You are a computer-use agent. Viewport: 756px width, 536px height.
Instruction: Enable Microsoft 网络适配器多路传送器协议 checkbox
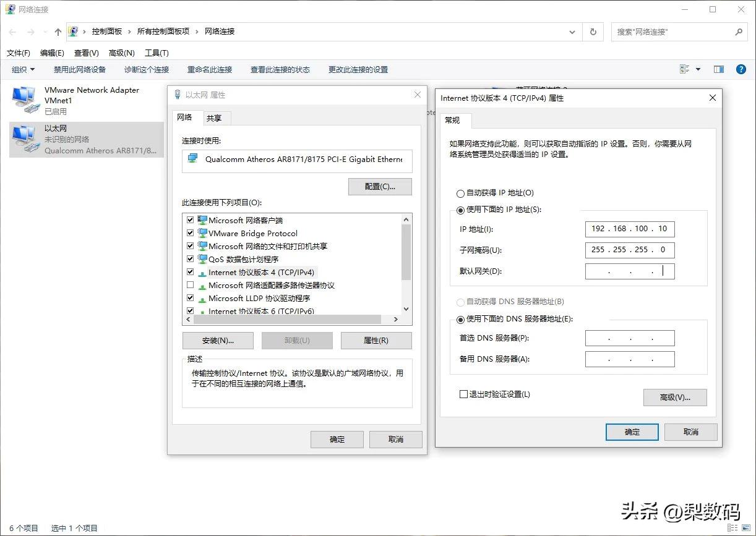click(190, 285)
